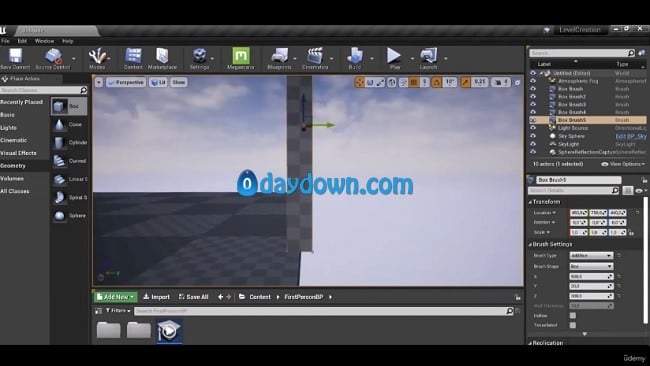The height and width of the screenshot is (366, 650).
Task: Click the Build lighting icon
Action: pos(355,56)
